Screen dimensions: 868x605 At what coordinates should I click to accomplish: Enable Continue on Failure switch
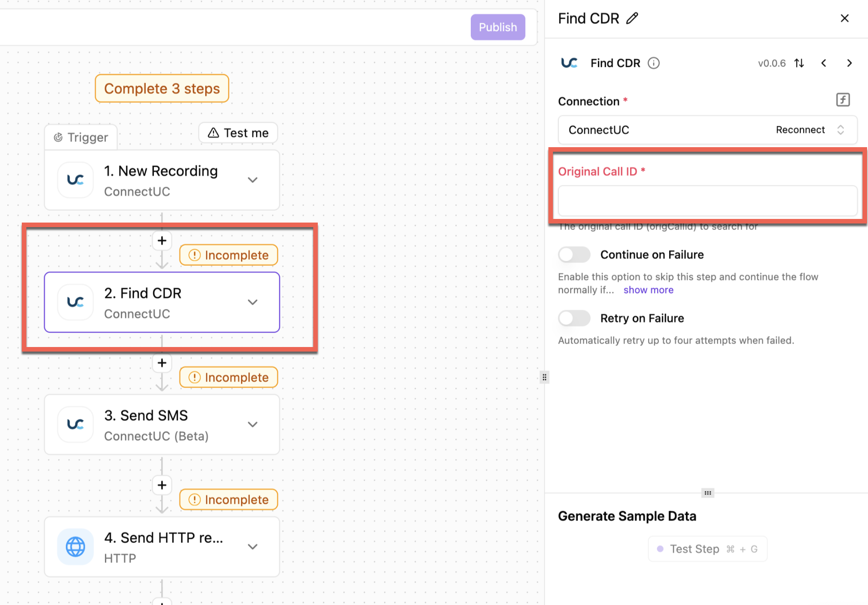[x=574, y=255]
